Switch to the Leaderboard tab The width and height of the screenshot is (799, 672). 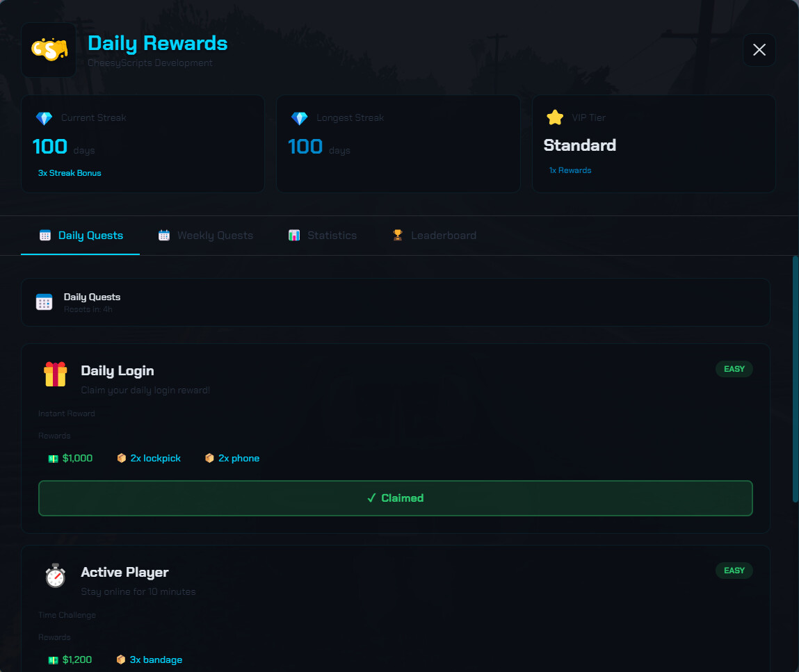(434, 235)
